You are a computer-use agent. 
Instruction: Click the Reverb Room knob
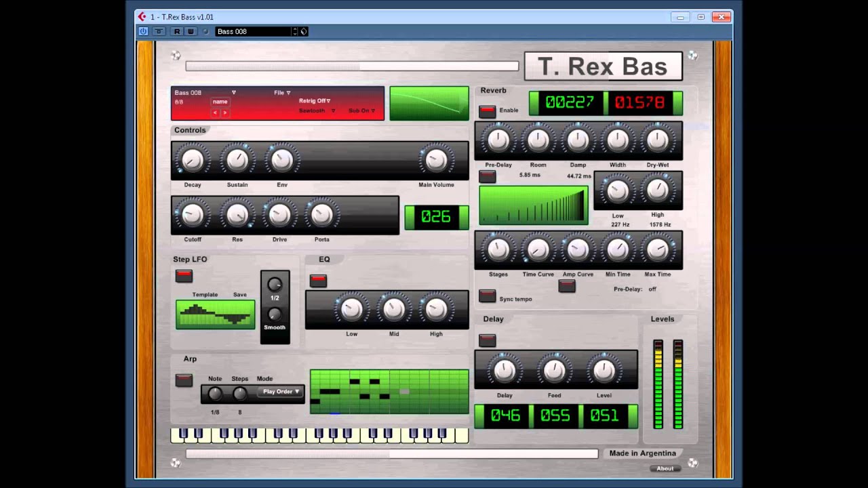(x=538, y=140)
